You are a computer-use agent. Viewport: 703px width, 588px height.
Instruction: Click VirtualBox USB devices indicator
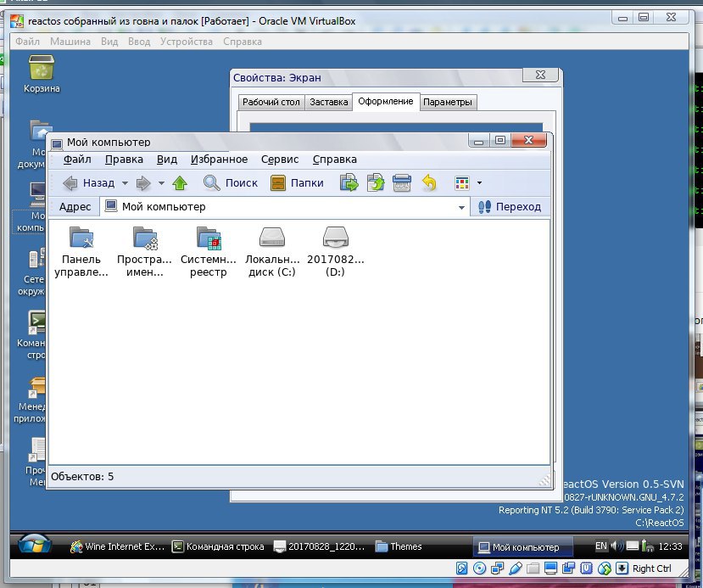[516, 568]
